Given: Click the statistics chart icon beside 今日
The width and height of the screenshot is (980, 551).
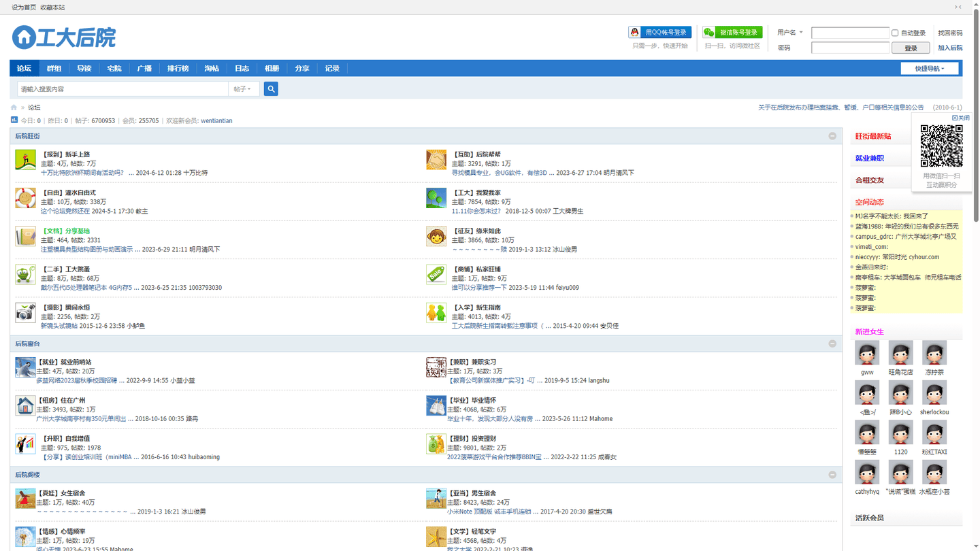Looking at the screenshot, I should point(14,120).
